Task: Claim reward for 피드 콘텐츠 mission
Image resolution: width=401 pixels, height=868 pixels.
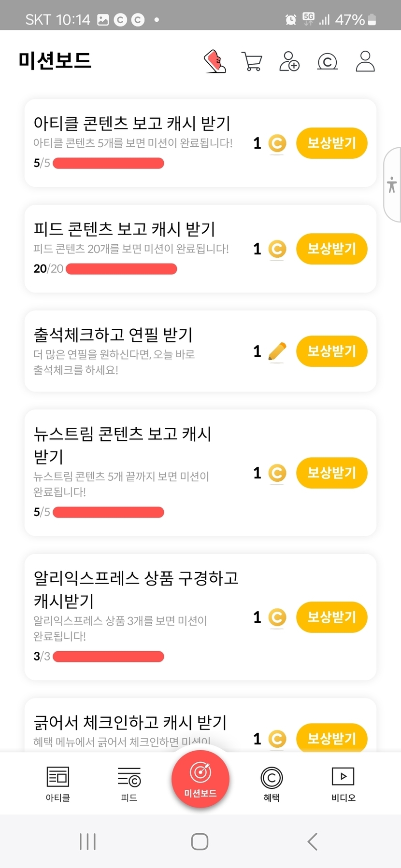Action: coord(331,249)
